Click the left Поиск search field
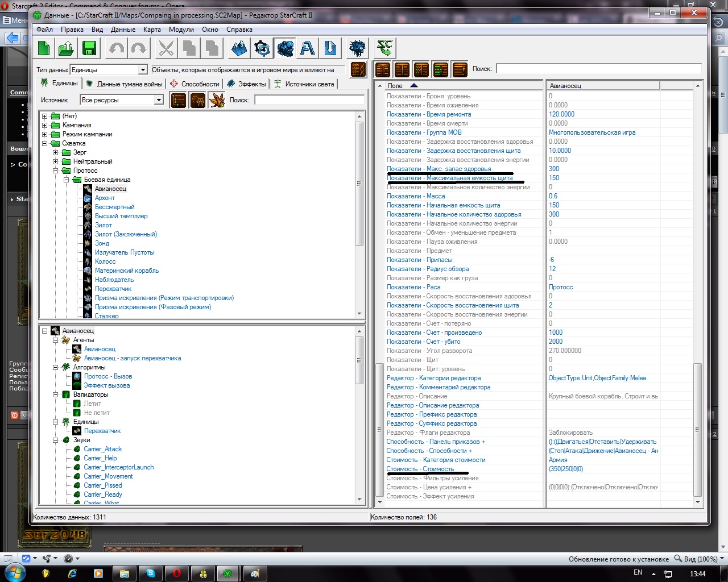The image size is (728, 582). [309, 100]
